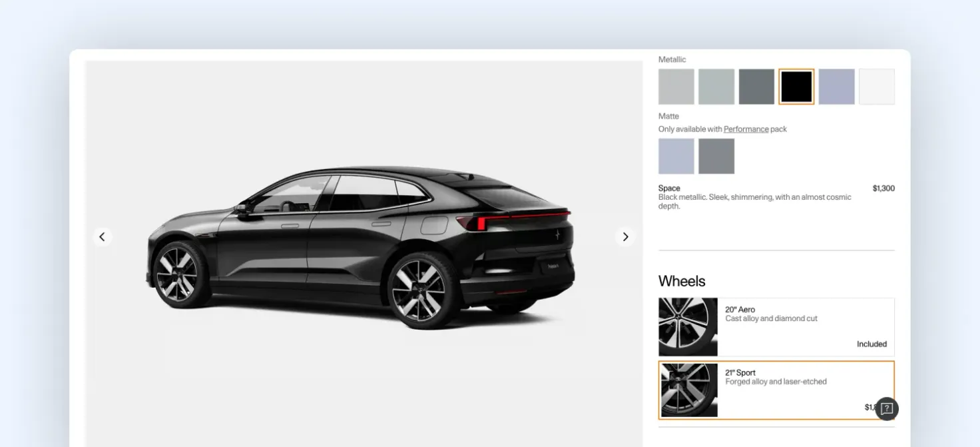980x447 pixels.
Task: Click the 21" Sport wheel thumbnail image
Action: click(689, 390)
